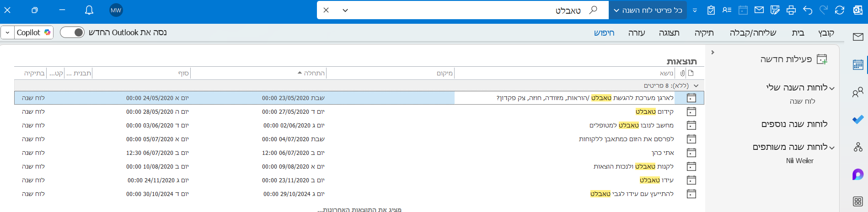The height and width of the screenshot is (212, 868).
Task: Open the notifications bell
Action: tap(89, 10)
